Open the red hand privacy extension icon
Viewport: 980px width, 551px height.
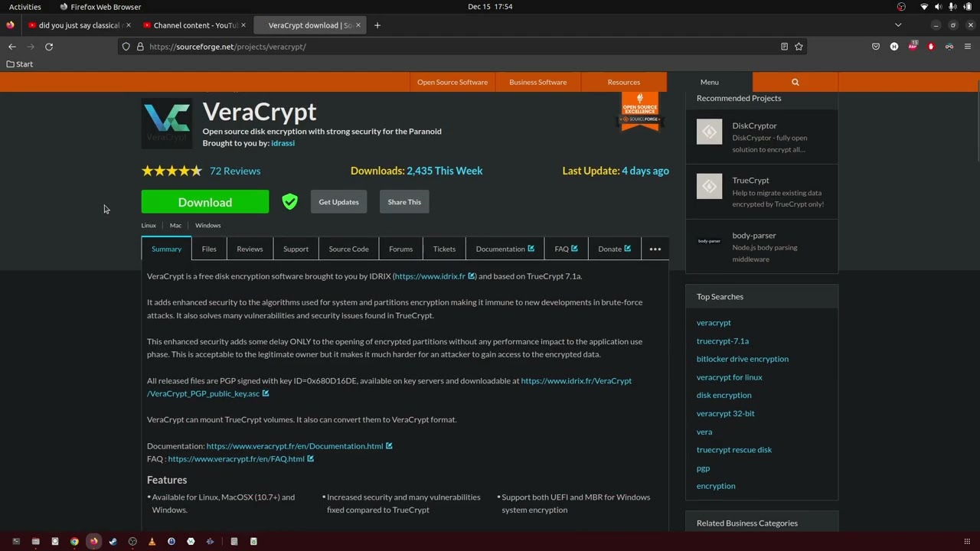pyautogui.click(x=931, y=47)
